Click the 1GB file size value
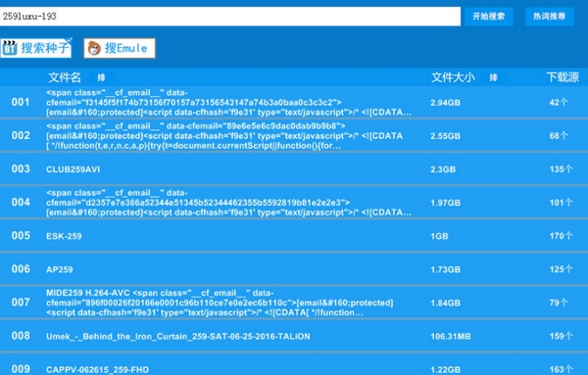 (x=439, y=236)
